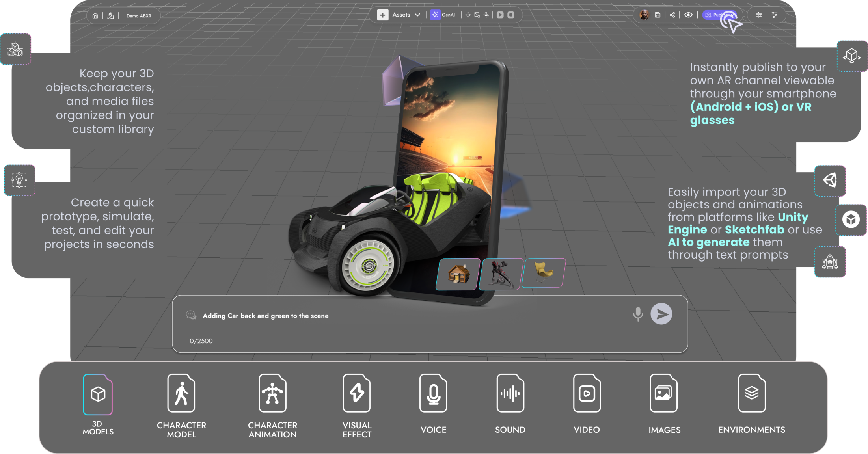The image size is (868, 454).
Task: Select the 3D Models category
Action: 98,395
